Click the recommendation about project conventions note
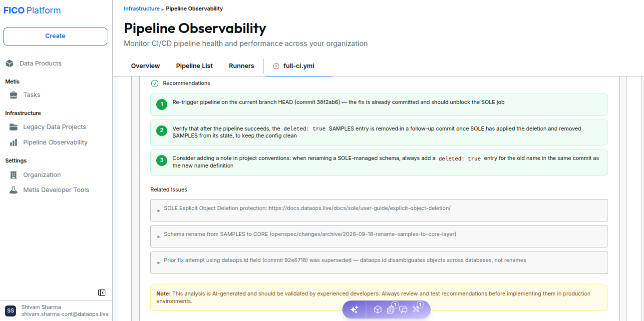The width and height of the screenshot is (644, 321). tap(379, 162)
